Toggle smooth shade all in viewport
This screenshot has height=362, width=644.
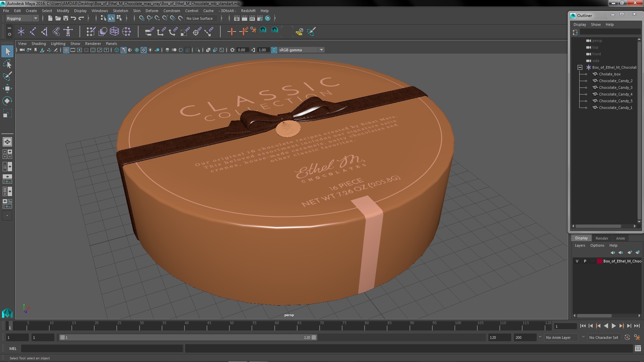(123, 50)
